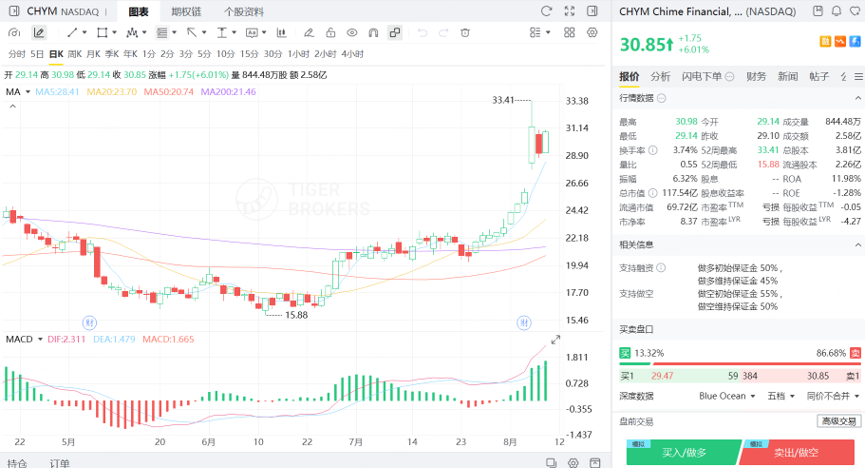Add CHYM to watchlist heart icon
865x468 pixels.
855,11
